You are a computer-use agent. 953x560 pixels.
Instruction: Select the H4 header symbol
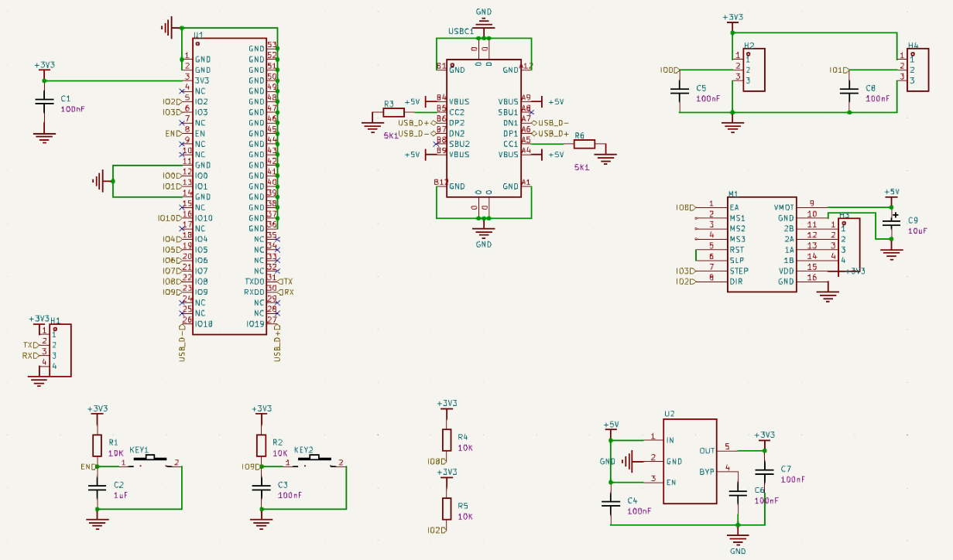[x=918, y=70]
